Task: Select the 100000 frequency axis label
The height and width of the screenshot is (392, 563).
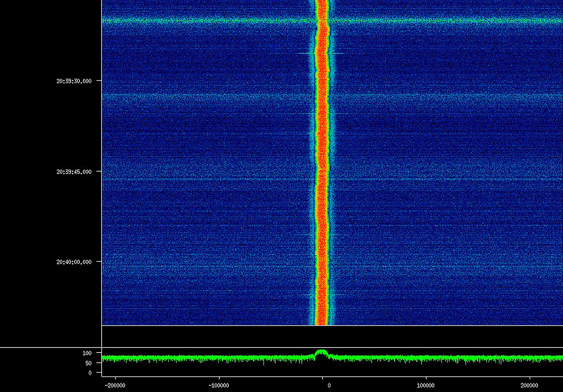Action: pyautogui.click(x=425, y=386)
